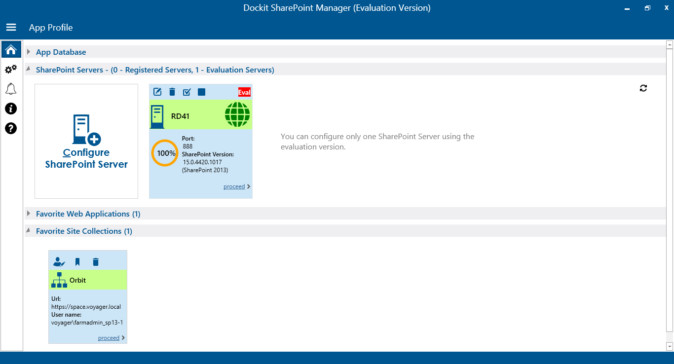This screenshot has width=674, height=364.
Task: Open the info sidebar icon
Action: pyautogui.click(x=11, y=109)
